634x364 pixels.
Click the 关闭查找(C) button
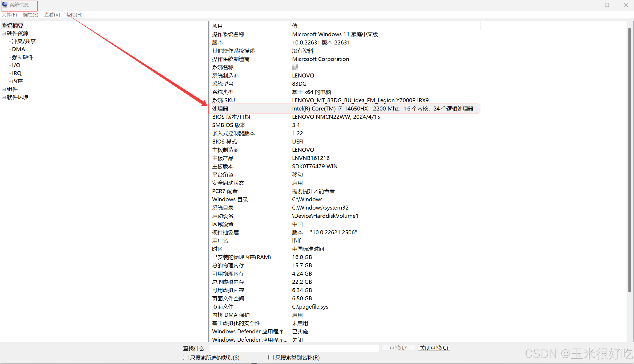pyautogui.click(x=434, y=347)
